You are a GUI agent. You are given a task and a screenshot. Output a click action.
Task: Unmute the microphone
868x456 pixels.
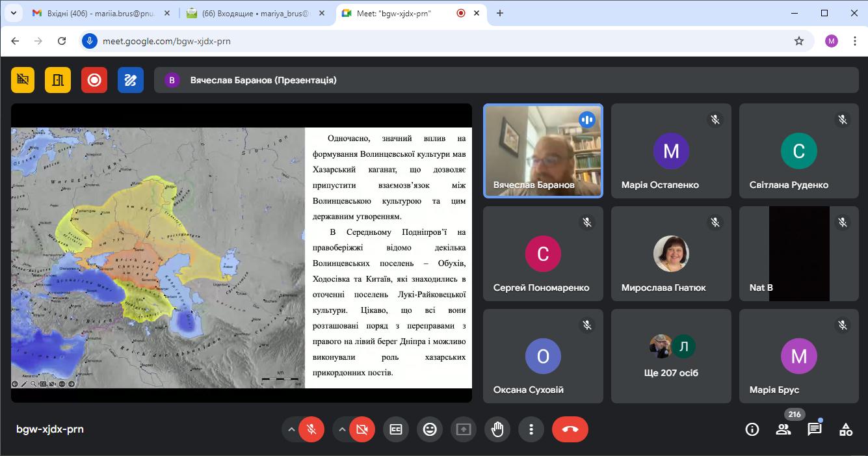[x=312, y=429]
